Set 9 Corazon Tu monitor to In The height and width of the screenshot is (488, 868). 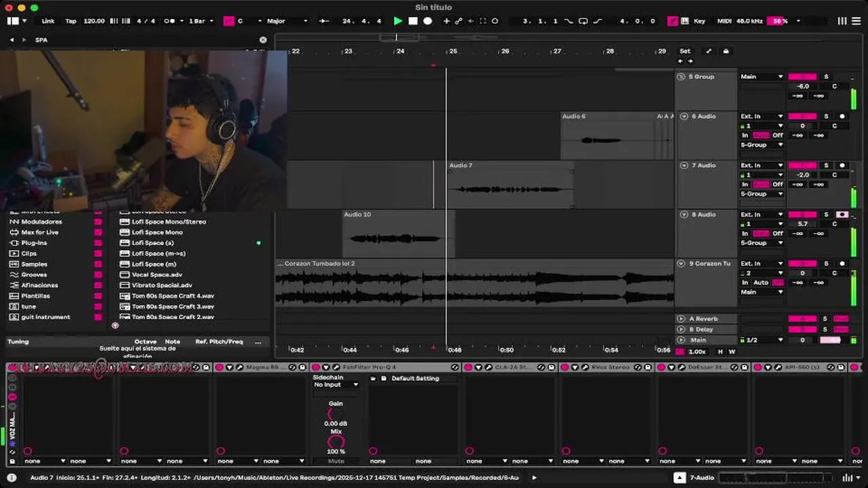click(745, 283)
